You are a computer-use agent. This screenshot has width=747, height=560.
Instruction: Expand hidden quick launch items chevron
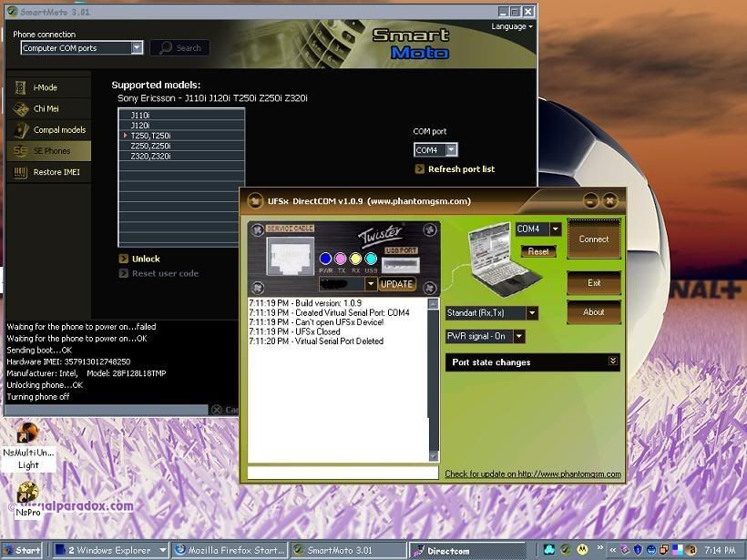click(x=599, y=547)
